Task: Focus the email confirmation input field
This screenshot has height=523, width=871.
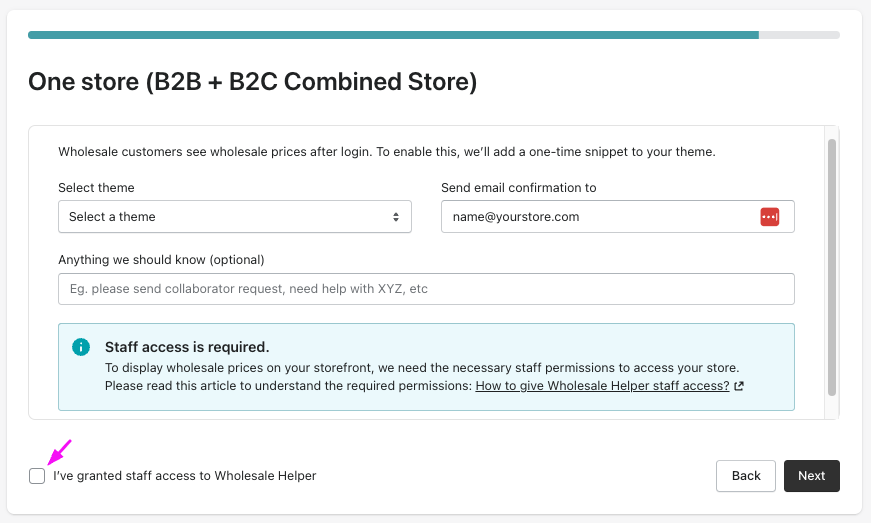Action: pyautogui.click(x=600, y=217)
